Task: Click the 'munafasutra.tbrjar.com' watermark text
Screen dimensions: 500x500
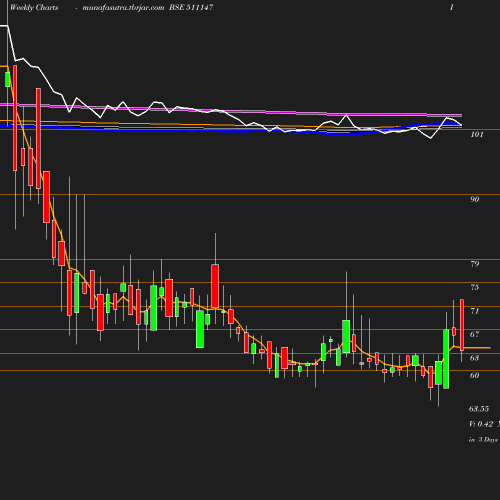Action: tap(123, 7)
